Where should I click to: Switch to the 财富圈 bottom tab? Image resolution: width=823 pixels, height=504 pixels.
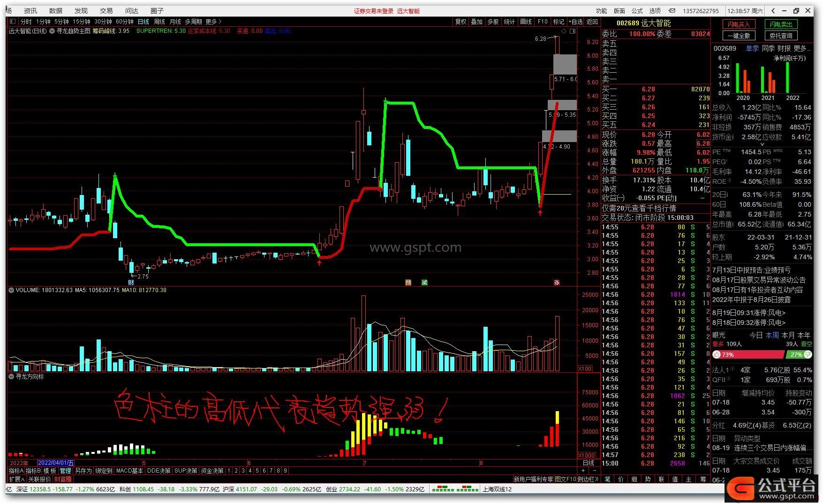(63, 479)
